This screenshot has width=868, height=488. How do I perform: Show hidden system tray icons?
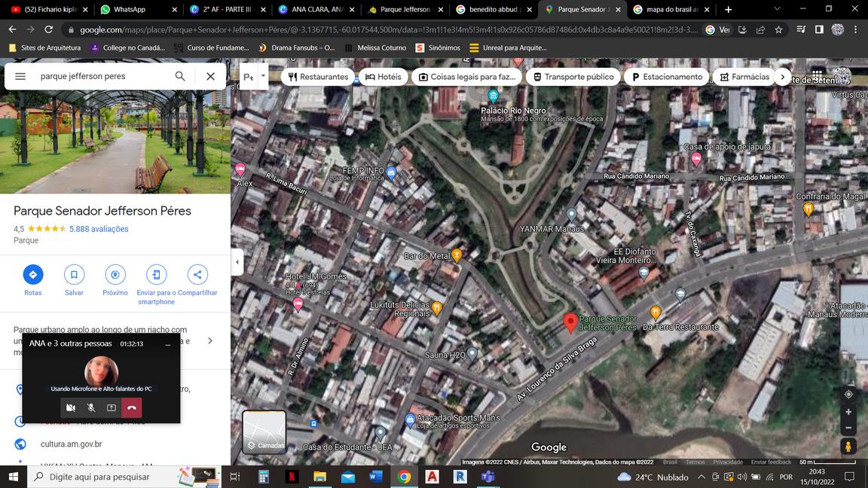(x=701, y=477)
